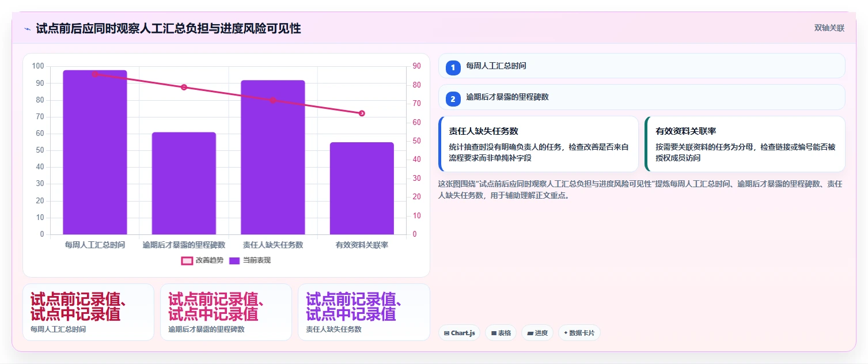The width and height of the screenshot is (868, 364).
Task: Click the trend line point above 逾期后才暴露的里程碑数
Action: [x=184, y=87]
